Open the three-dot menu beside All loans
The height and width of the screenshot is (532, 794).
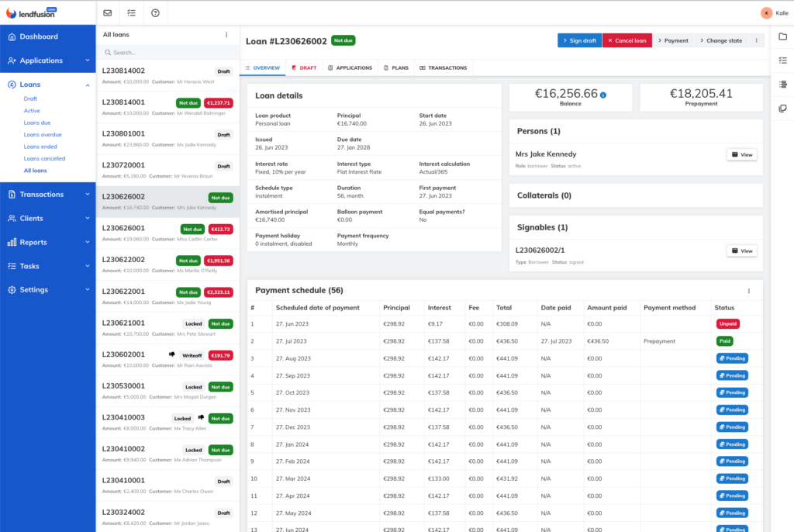[x=226, y=35]
